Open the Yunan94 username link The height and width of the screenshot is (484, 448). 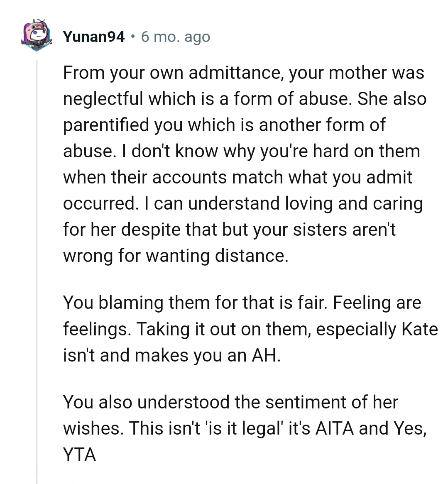click(94, 37)
